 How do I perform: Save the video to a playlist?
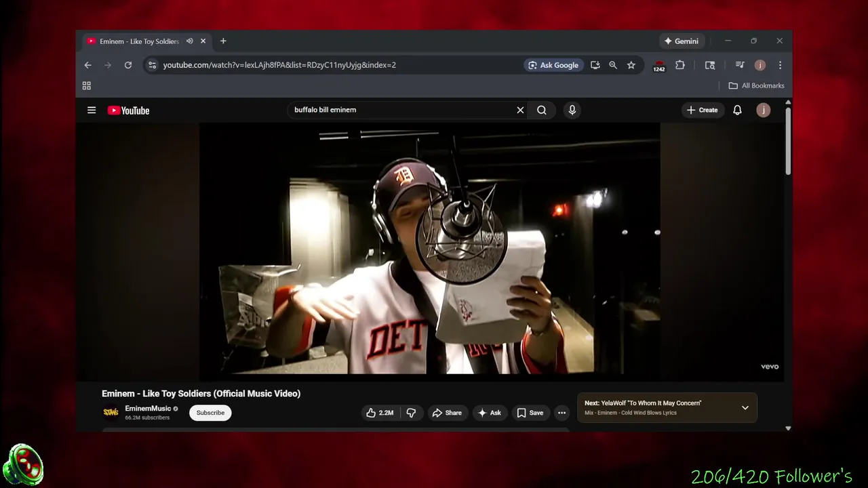click(530, 413)
